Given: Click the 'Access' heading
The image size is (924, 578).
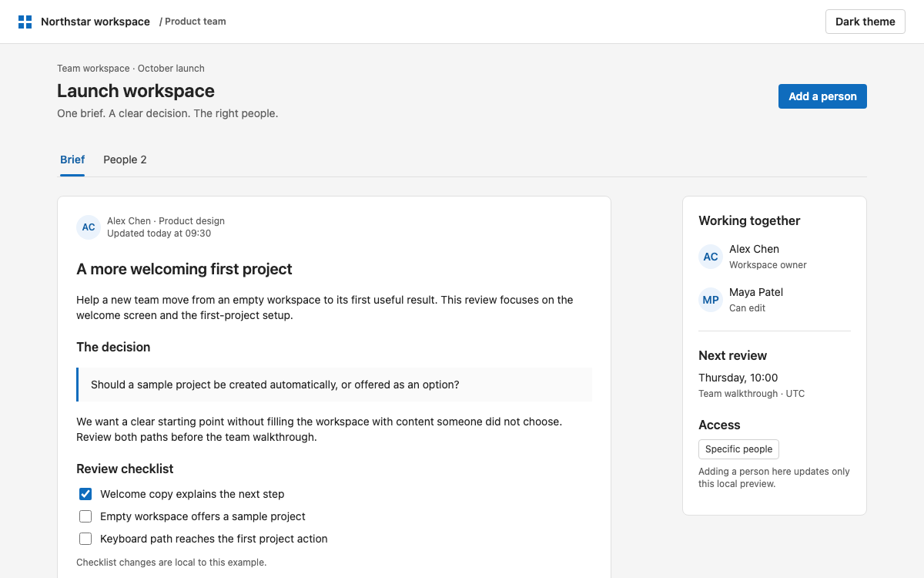Looking at the screenshot, I should [719, 425].
